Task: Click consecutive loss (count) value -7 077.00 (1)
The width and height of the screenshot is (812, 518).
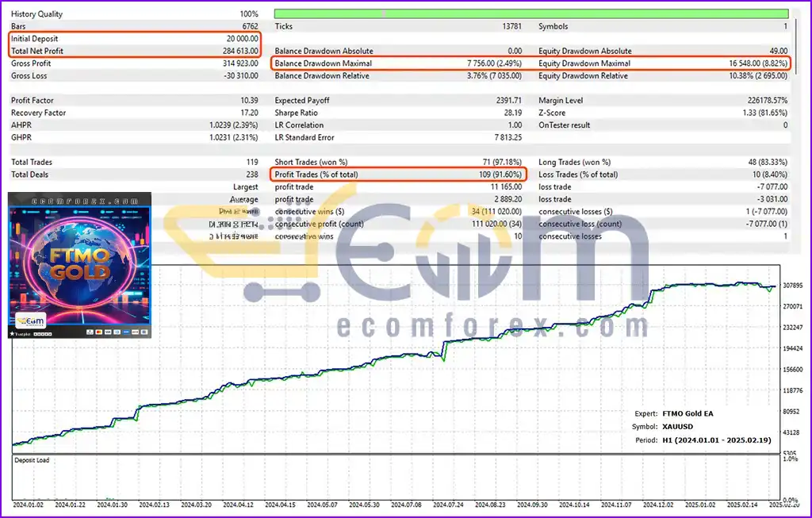Action: [767, 224]
